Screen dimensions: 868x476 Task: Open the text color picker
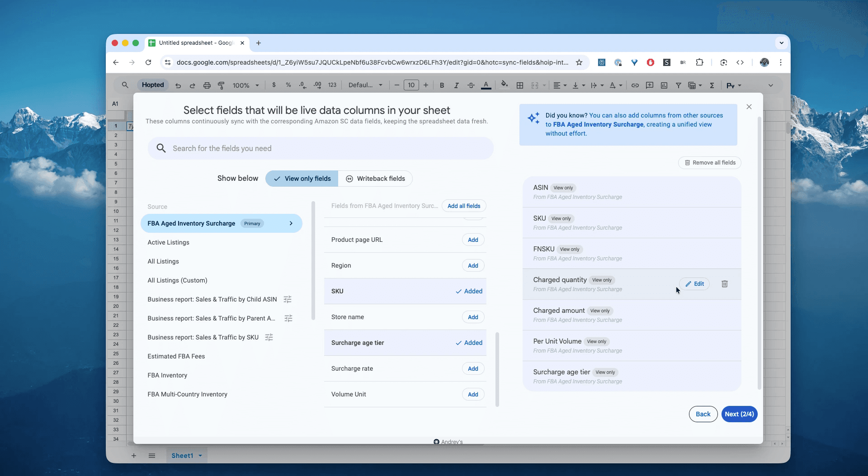click(x=486, y=85)
